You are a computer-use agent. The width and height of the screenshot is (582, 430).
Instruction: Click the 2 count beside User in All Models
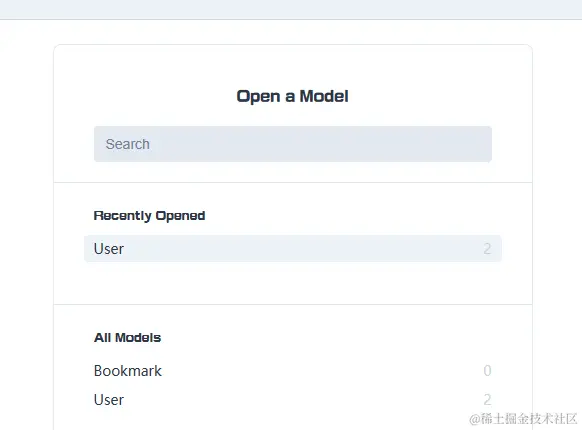487,400
